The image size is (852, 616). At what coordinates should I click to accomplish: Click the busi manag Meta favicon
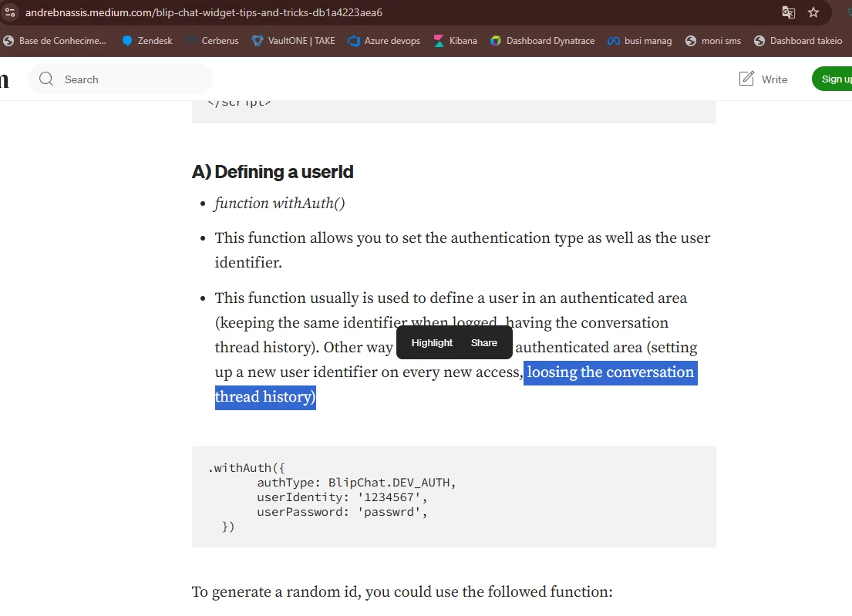[614, 41]
